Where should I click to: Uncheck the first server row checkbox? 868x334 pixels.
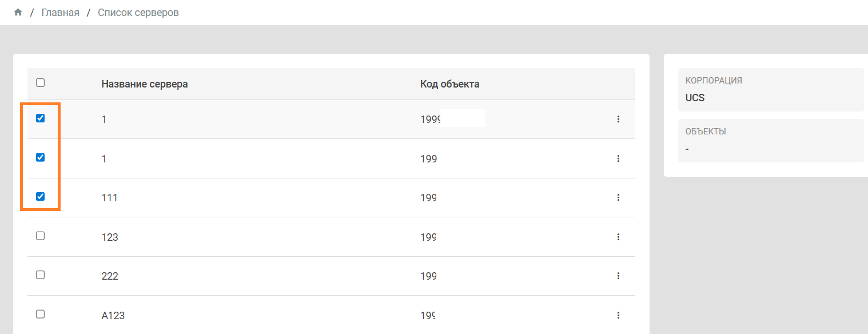point(41,118)
